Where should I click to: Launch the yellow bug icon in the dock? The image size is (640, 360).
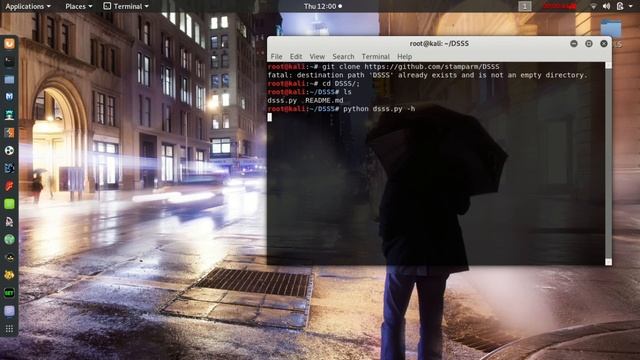(9, 275)
